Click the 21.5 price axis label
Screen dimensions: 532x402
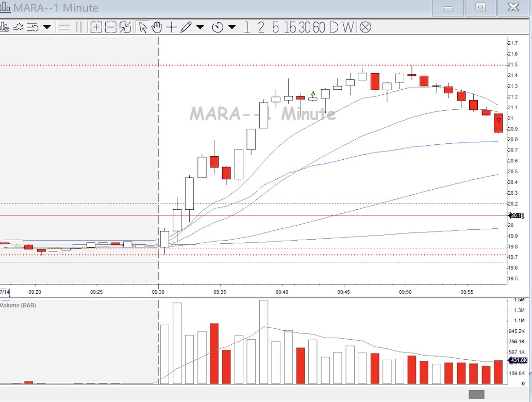pos(513,64)
